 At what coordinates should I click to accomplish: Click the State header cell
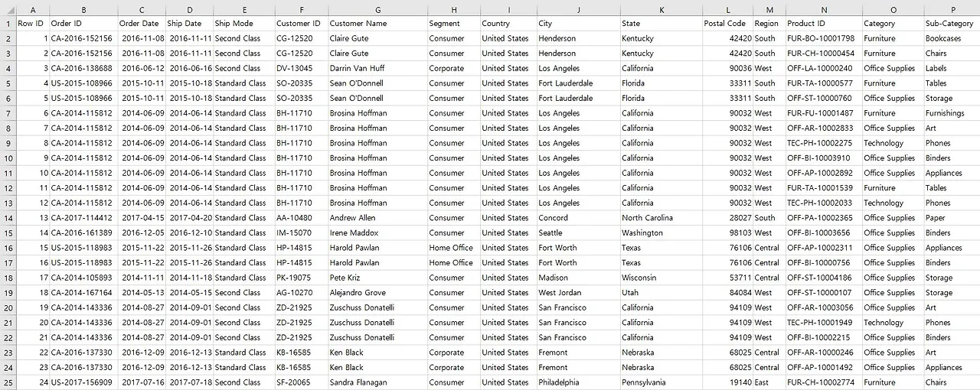coord(661,23)
